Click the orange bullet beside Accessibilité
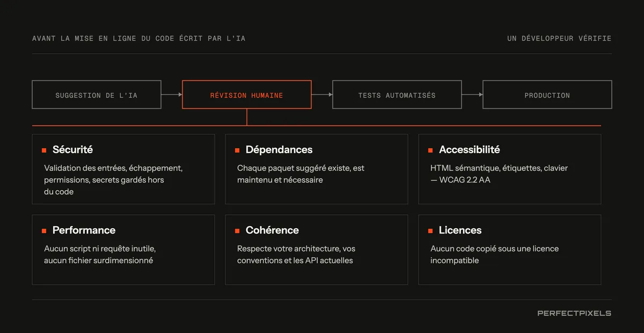 [430, 150]
